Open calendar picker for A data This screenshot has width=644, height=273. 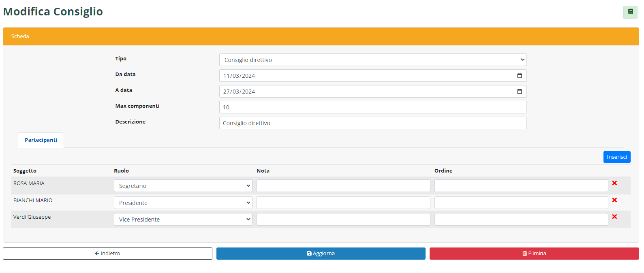(519, 92)
